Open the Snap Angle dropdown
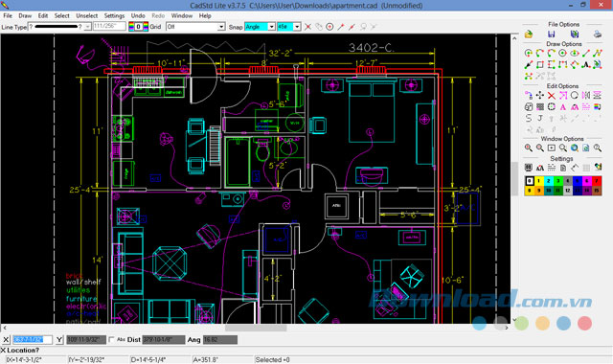The width and height of the screenshot is (613, 364). (271, 27)
